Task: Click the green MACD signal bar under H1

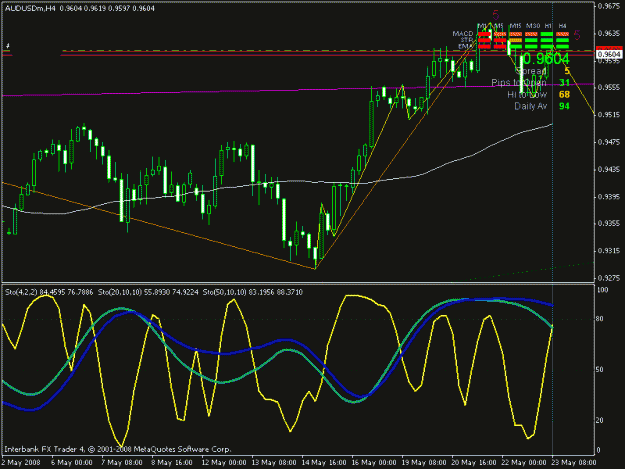Action: tap(547, 34)
